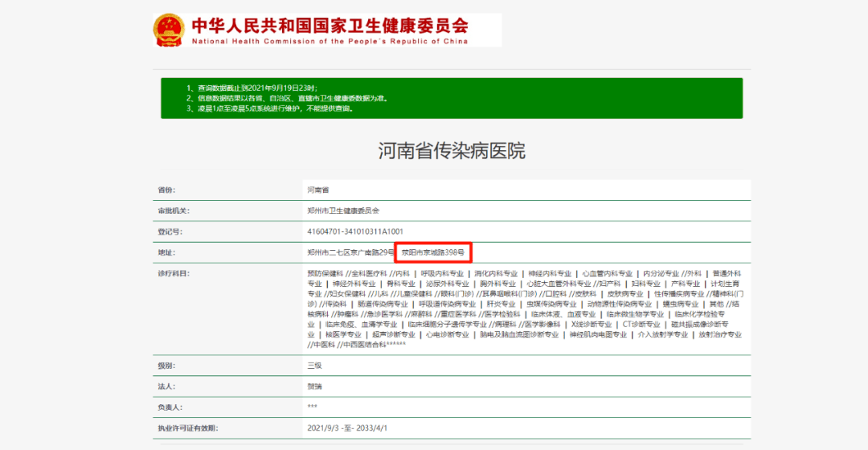Click 核医学专业 in the departments list
868x450 pixels.
(343, 335)
